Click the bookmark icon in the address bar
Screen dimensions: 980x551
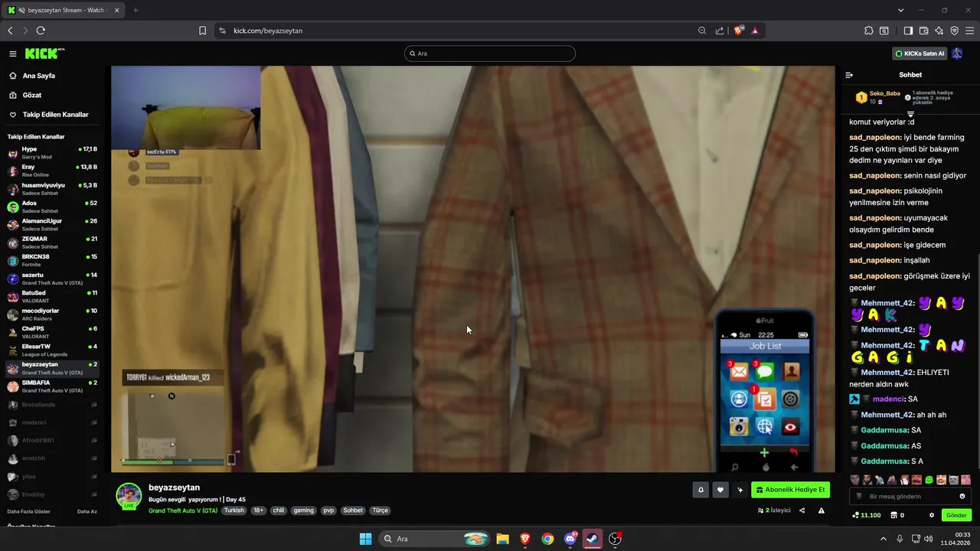pos(202,31)
